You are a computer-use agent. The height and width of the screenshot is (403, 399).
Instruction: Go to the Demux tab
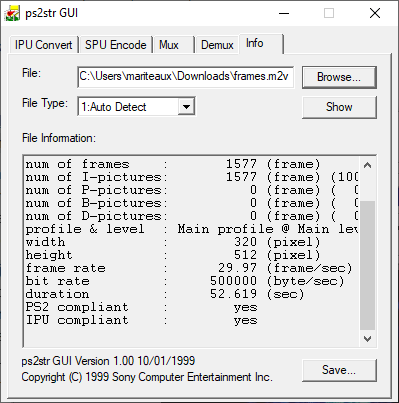coord(217,45)
